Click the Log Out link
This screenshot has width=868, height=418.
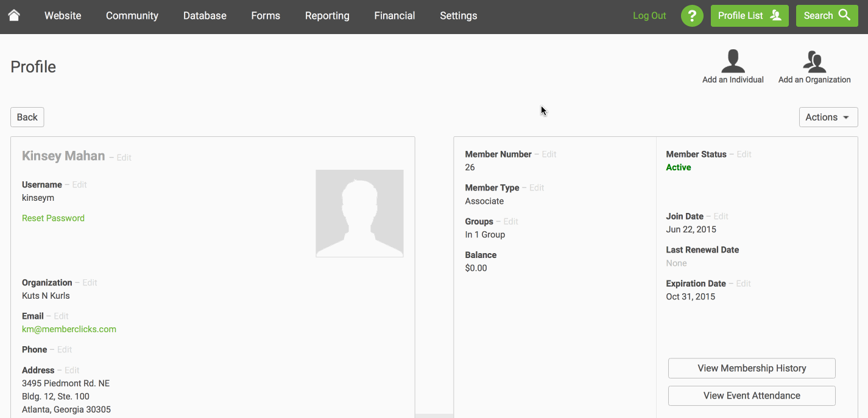coord(649,16)
